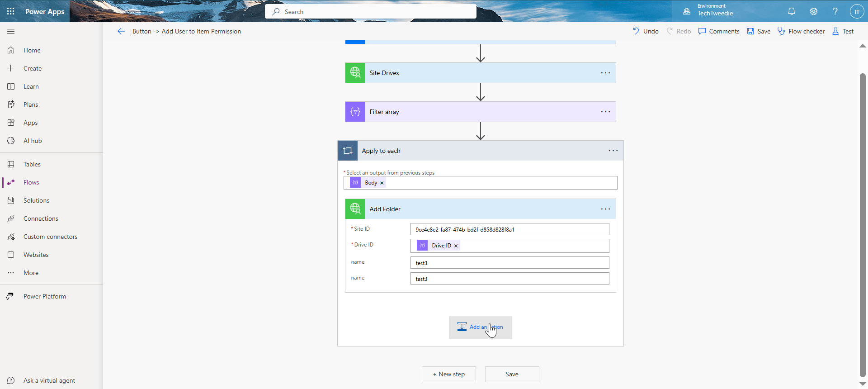Click the Drive ID input field
This screenshot has width=868, height=389.
509,246
